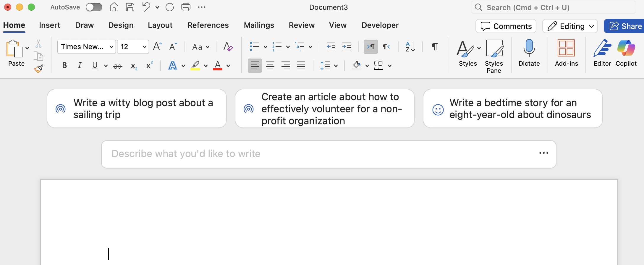Open the References tab
644x265 pixels.
tap(208, 25)
